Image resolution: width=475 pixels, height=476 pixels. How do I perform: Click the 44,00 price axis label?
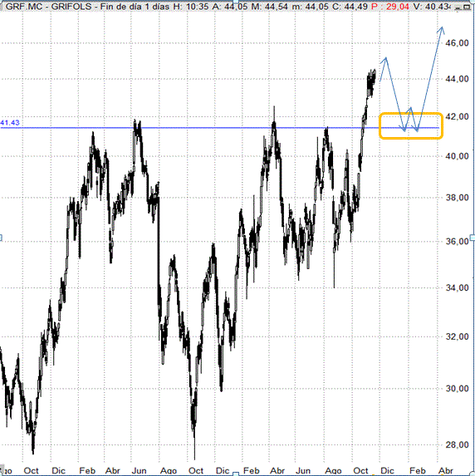457,79
